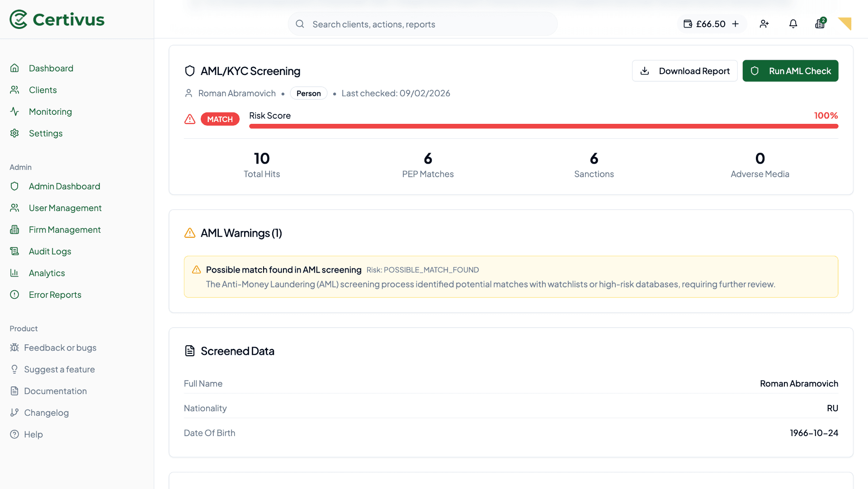Click the AML/KYC Screening shield icon
The width and height of the screenshot is (868, 489).
pos(190,71)
